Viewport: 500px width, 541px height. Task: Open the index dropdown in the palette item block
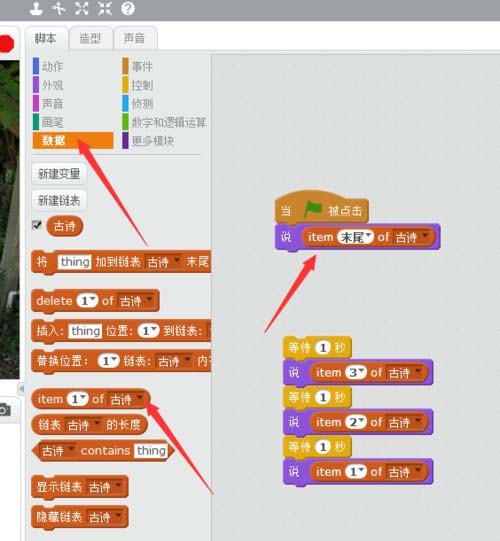click(78, 399)
